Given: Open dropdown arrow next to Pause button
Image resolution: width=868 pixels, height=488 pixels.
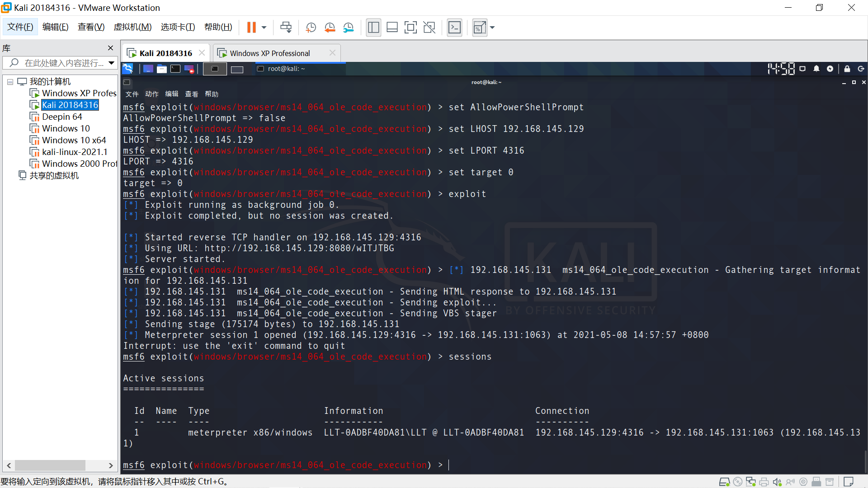Looking at the screenshot, I should coord(264,28).
